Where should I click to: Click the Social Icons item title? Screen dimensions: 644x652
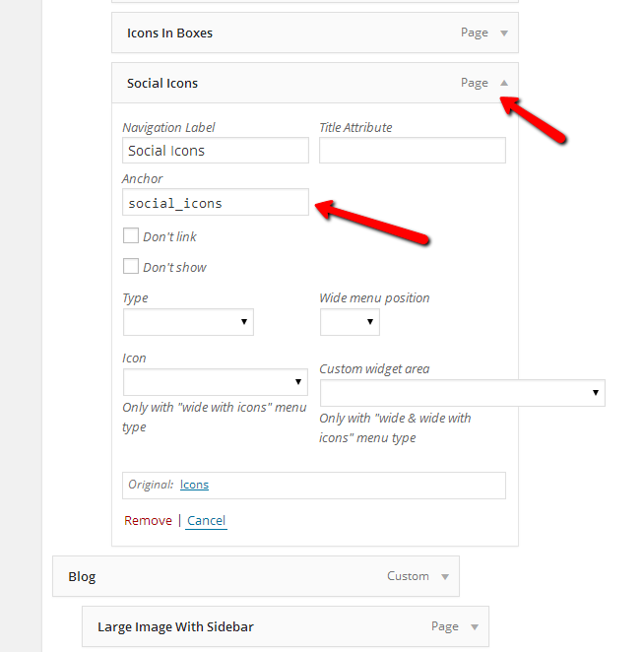(x=162, y=84)
